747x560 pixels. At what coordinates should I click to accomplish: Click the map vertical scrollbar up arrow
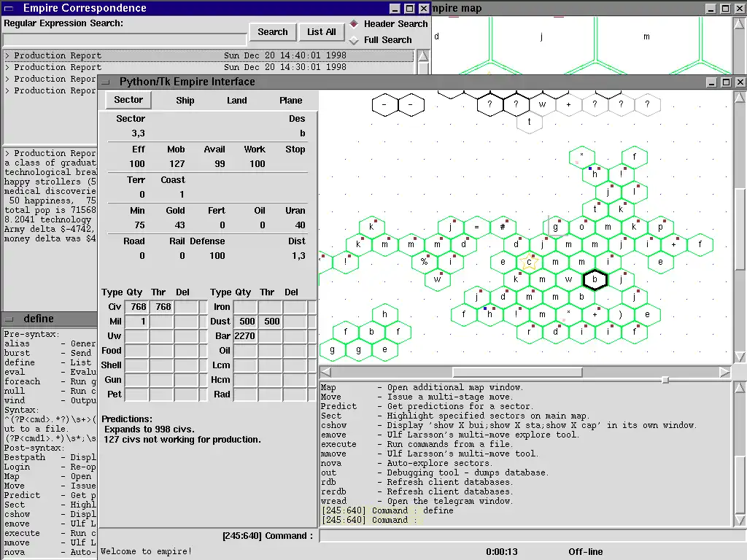pos(740,98)
